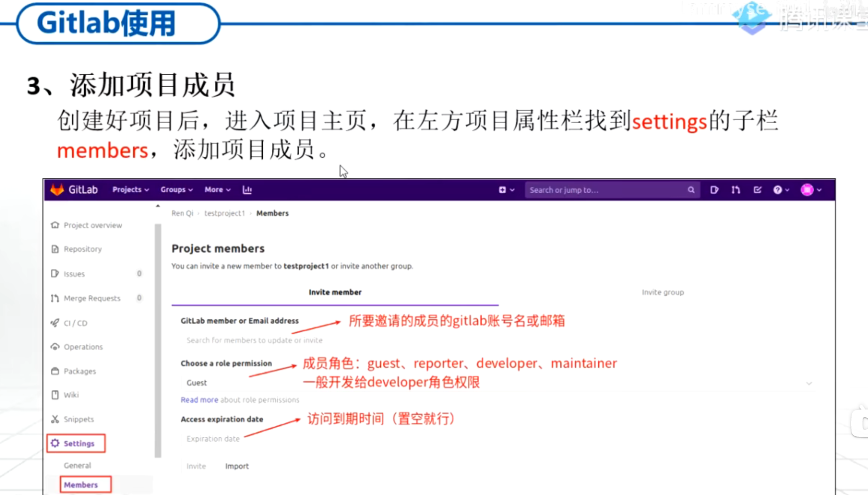868x495 pixels.
Task: Open Settings in sidebar
Action: (79, 444)
